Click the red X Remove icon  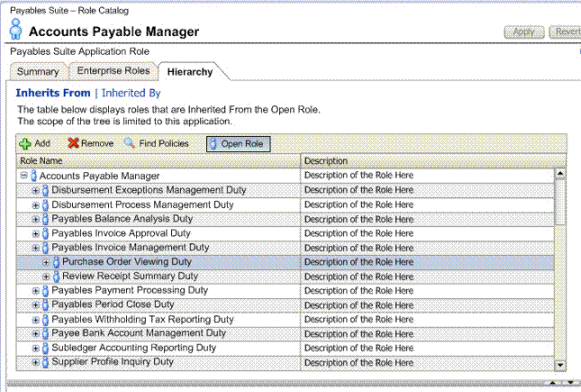73,143
